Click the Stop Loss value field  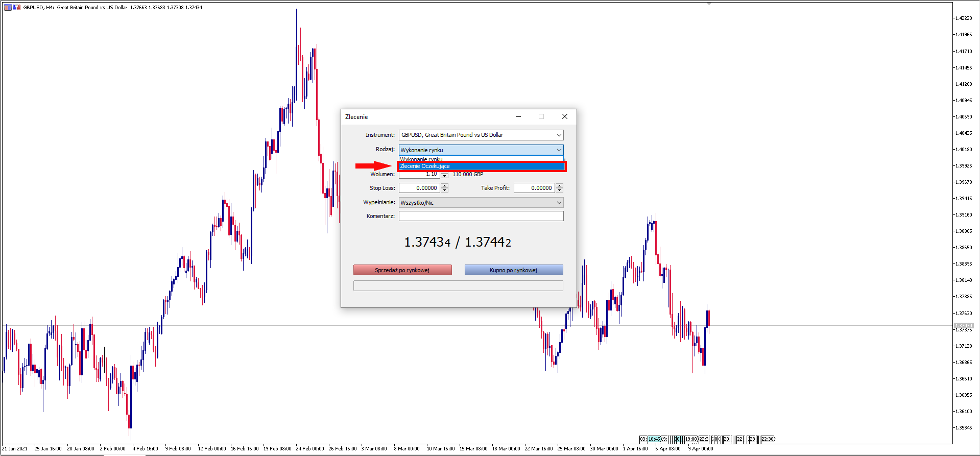pos(419,188)
